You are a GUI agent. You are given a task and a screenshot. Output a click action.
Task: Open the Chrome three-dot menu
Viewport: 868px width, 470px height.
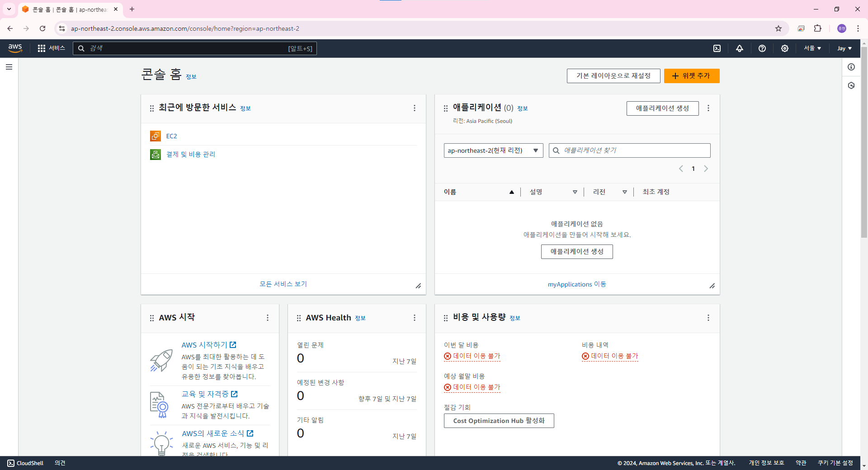pyautogui.click(x=858, y=28)
